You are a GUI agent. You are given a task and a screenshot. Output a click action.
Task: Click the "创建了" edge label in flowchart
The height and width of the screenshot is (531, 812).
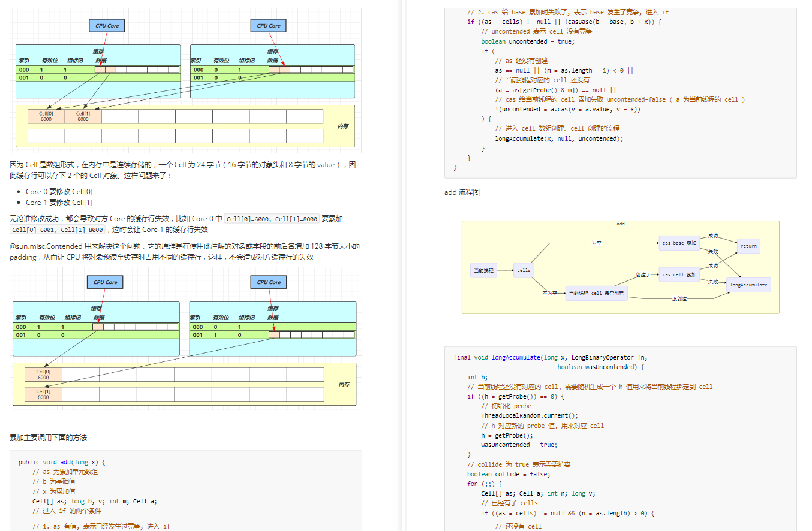(643, 275)
